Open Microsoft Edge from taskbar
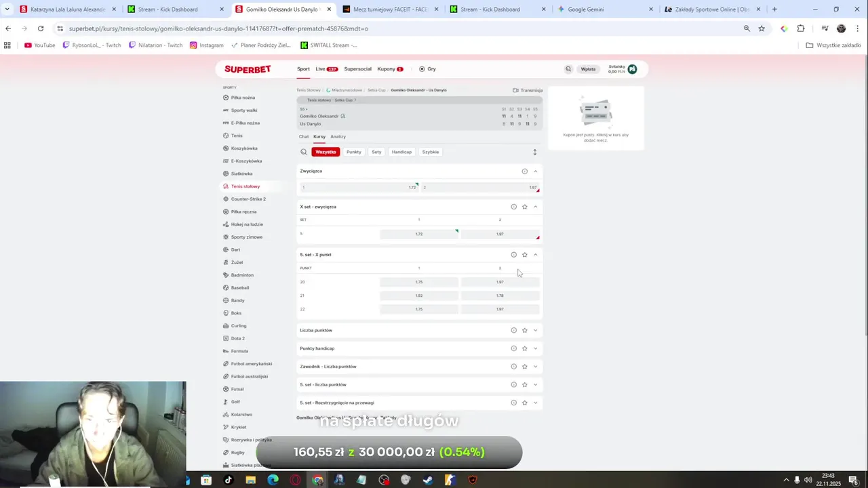 (273, 480)
